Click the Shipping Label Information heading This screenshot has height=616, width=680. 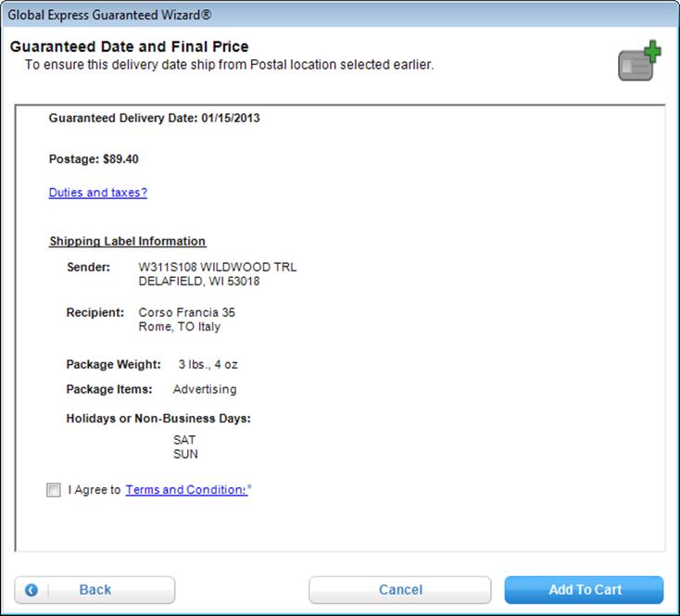coord(128,241)
